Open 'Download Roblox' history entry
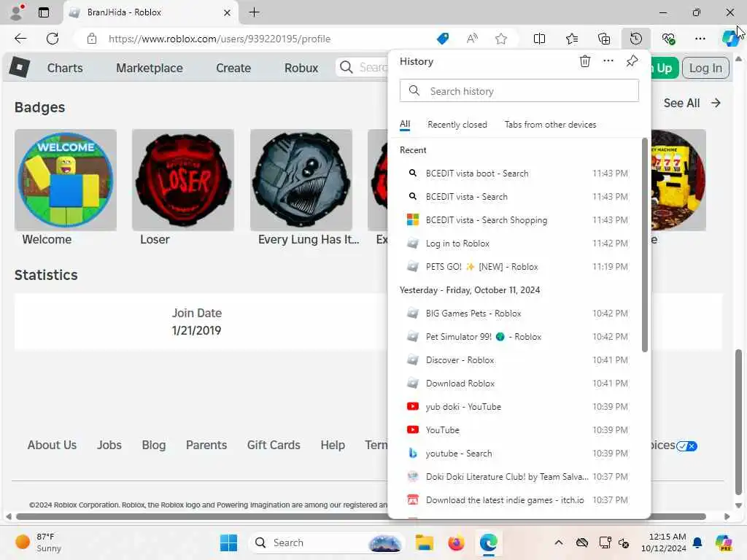 (x=518, y=384)
